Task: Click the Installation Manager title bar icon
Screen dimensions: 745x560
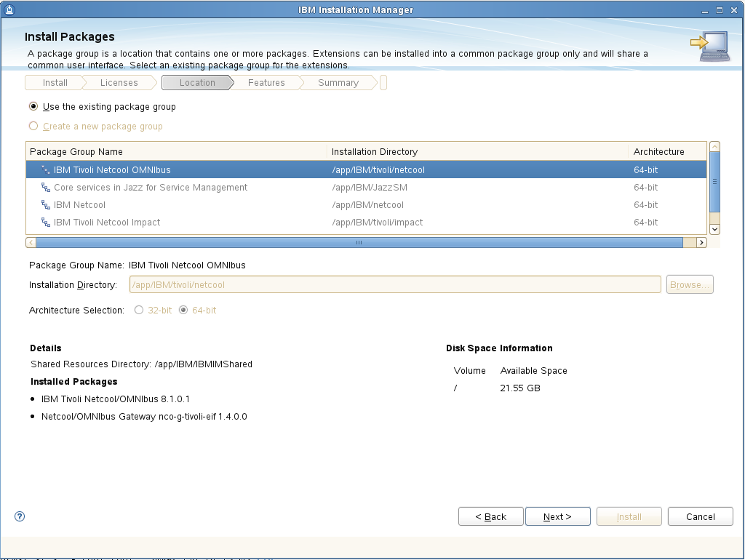Action: tap(9, 9)
